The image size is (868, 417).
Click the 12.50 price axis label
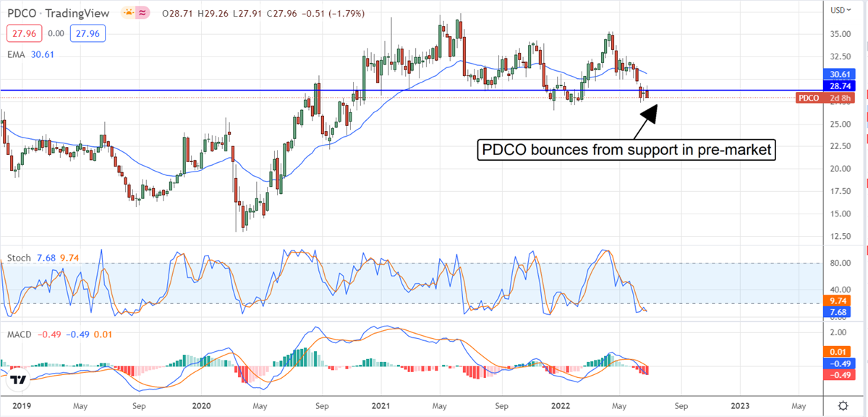pyautogui.click(x=839, y=236)
